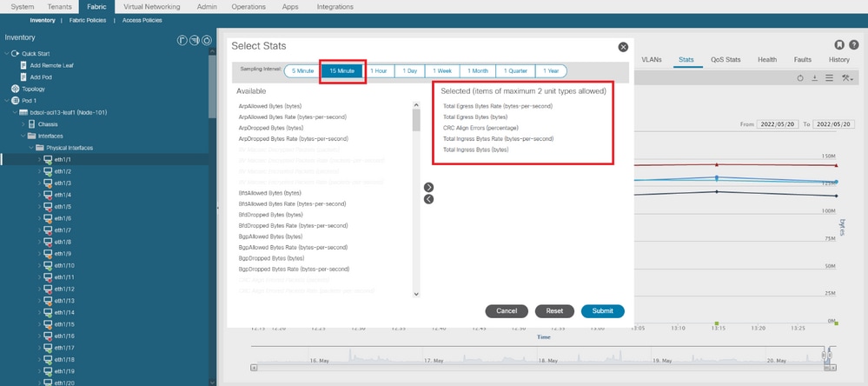Click the eth1/5 port icon
This screenshot has height=386, width=868.
click(48, 207)
